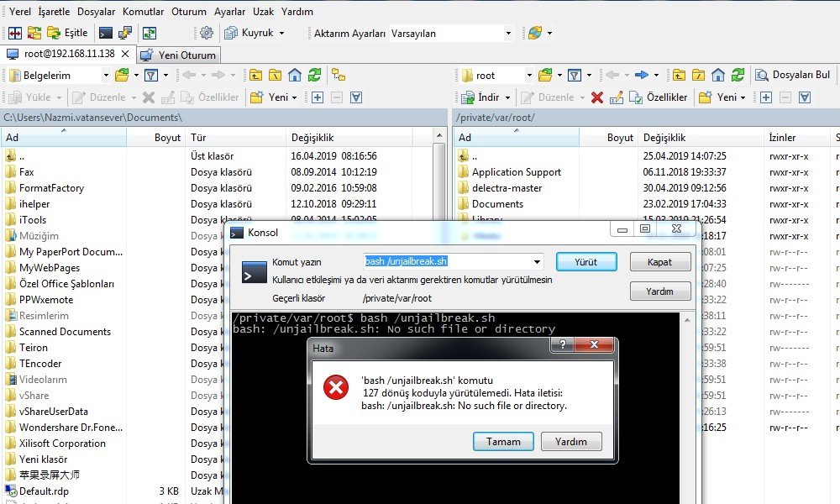Click the Open in PuTTY lightning icon
Viewport: 840px width, 504px height.
(125, 34)
